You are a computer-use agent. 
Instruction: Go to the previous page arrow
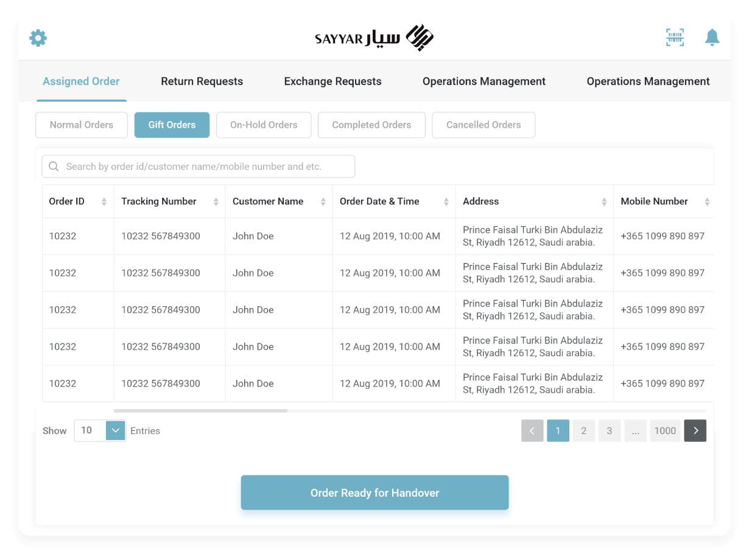click(x=532, y=430)
